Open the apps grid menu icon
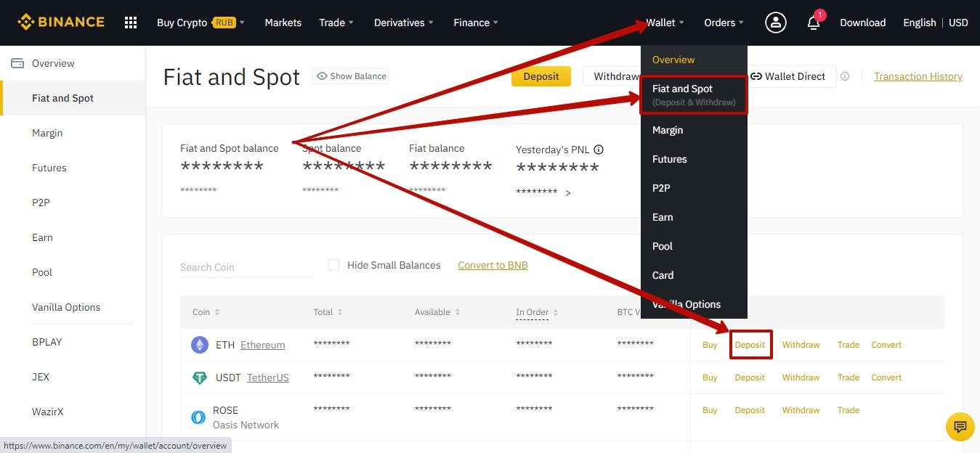The width and height of the screenshot is (980, 453). click(131, 23)
